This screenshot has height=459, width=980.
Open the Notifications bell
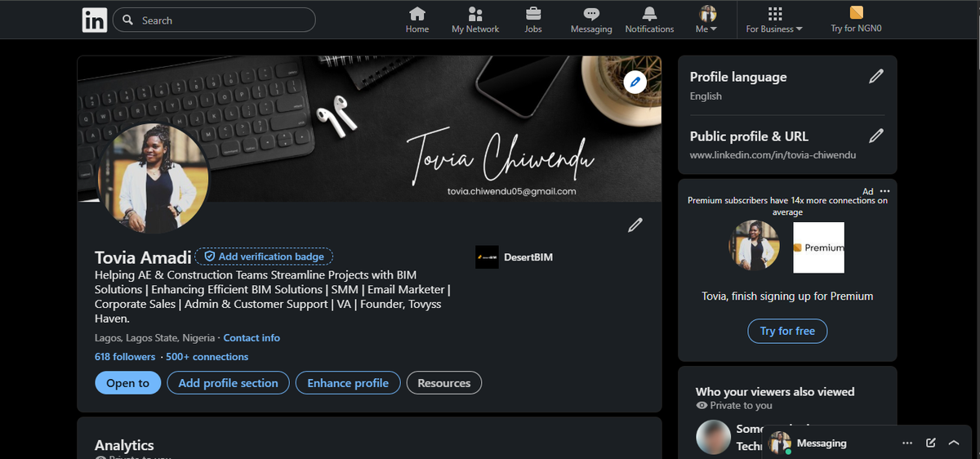(x=649, y=20)
